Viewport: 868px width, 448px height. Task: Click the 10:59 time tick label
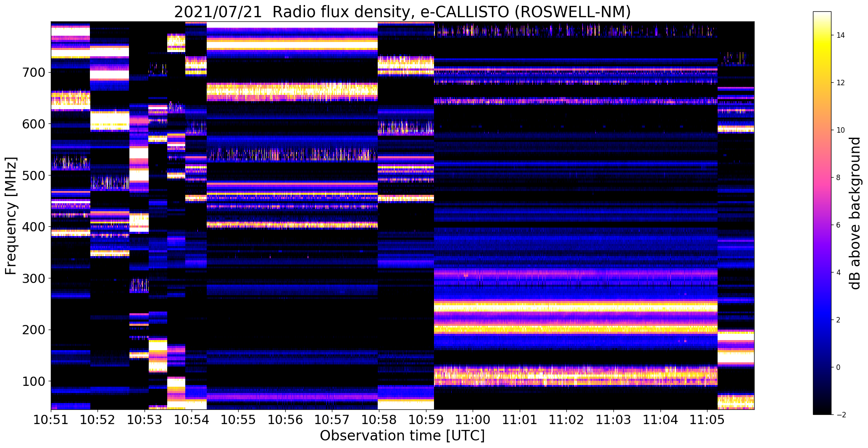click(x=426, y=420)
